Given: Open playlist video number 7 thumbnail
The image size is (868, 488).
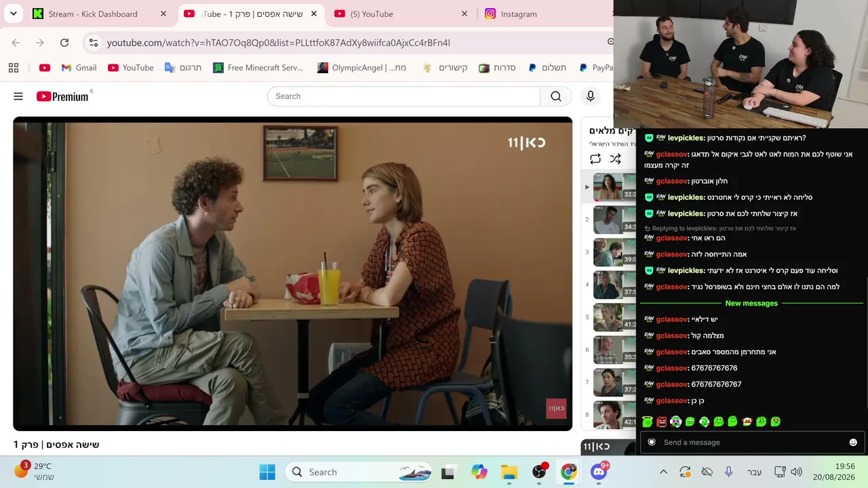Looking at the screenshot, I should pos(615,382).
